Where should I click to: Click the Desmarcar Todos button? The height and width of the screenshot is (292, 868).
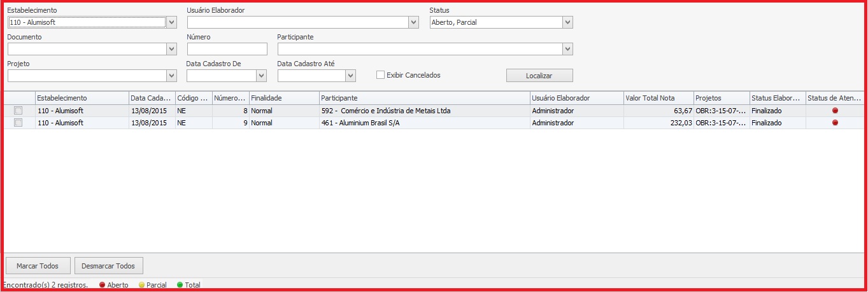[109, 265]
